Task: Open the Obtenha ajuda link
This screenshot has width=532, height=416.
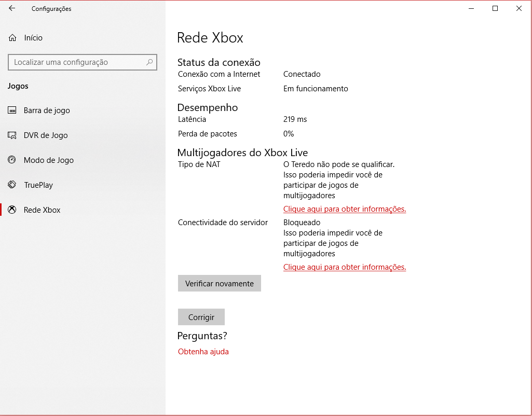Action: [x=203, y=352]
